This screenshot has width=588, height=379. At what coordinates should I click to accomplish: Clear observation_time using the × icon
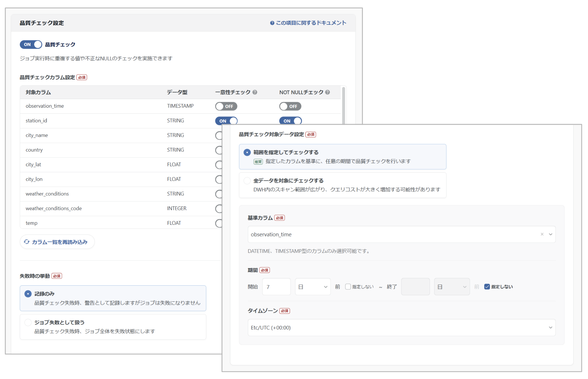tap(542, 234)
